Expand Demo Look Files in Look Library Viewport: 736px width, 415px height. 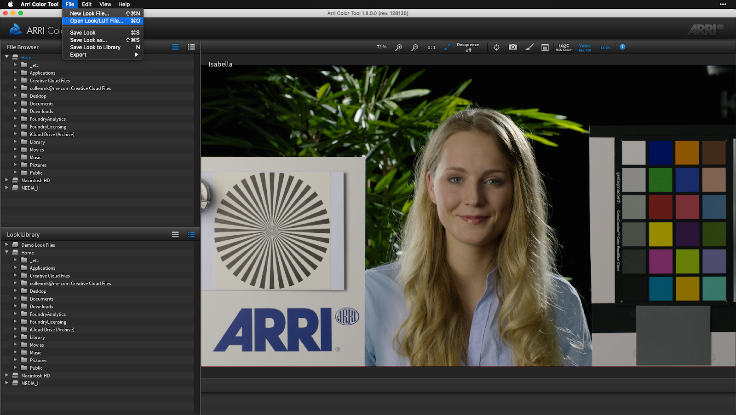click(x=7, y=245)
